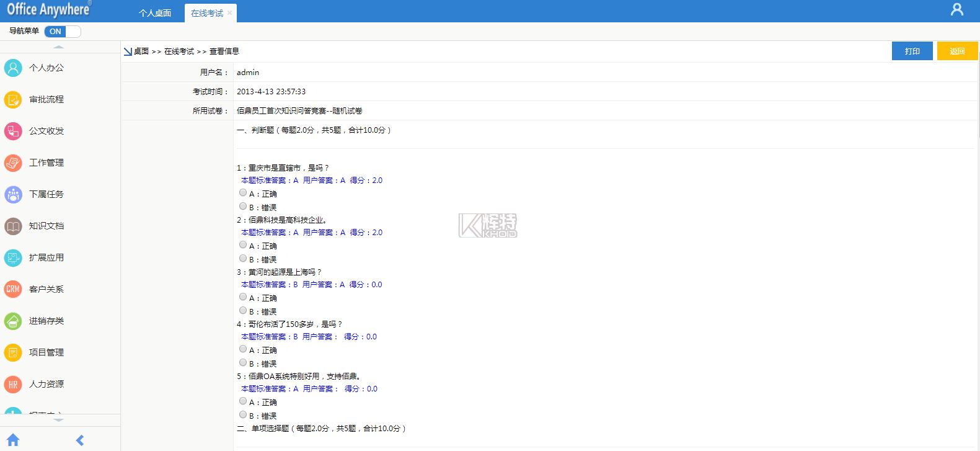Open the 知识文档 book icon
980x451 pixels.
tap(13, 226)
